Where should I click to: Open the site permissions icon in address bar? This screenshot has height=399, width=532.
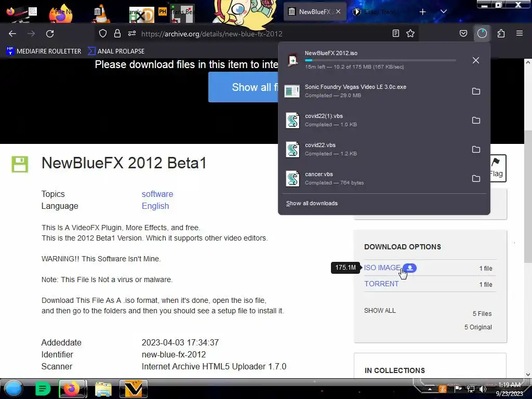click(x=132, y=33)
